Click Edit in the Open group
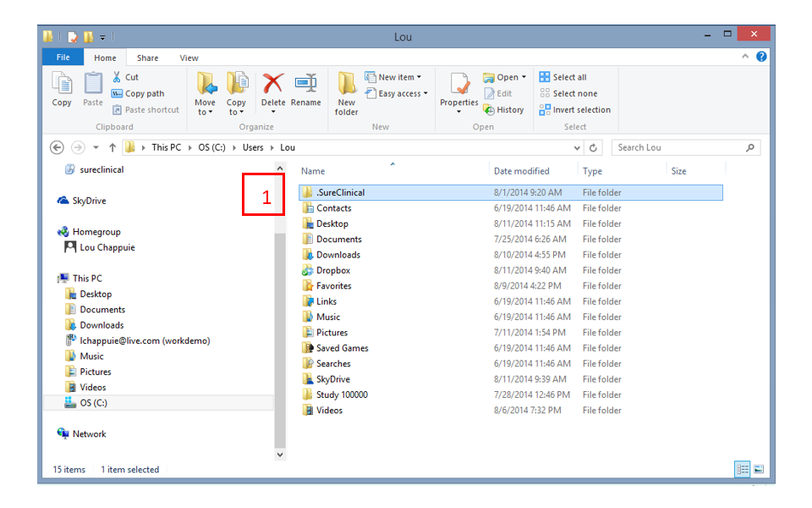 click(498, 93)
